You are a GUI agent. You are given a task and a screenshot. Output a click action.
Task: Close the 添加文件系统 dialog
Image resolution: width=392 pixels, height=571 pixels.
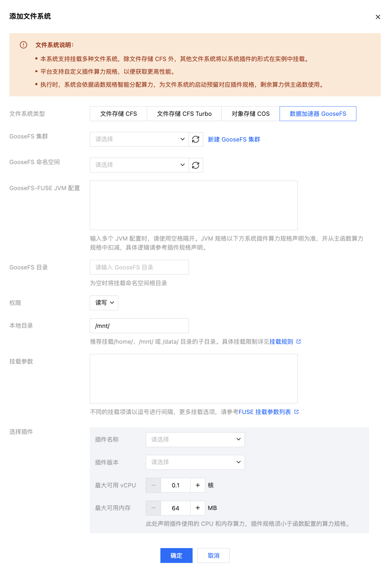378,17
